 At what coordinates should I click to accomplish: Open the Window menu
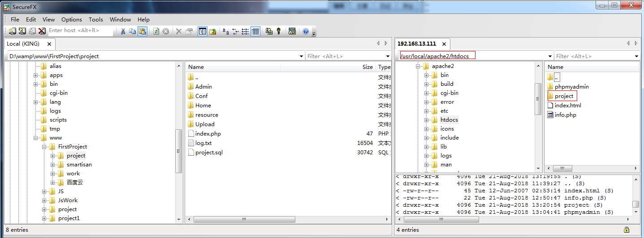(121, 19)
